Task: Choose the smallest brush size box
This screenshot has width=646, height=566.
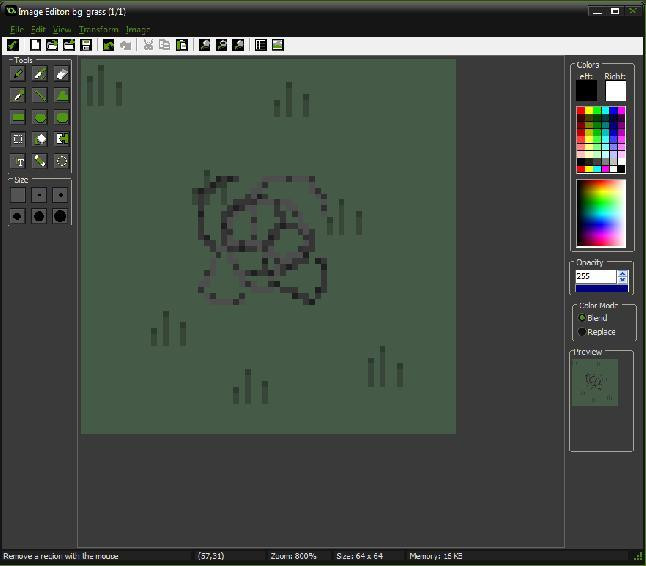Action: (18, 195)
